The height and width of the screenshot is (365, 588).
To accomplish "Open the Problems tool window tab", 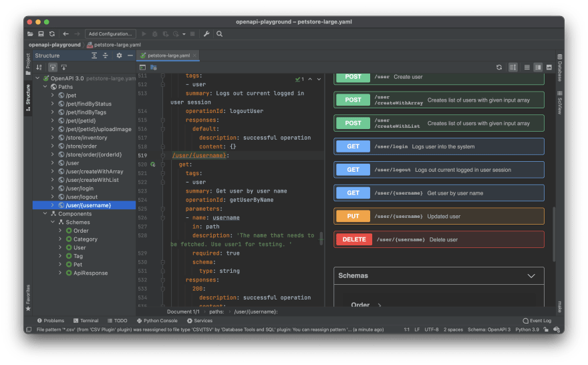I will click(51, 321).
